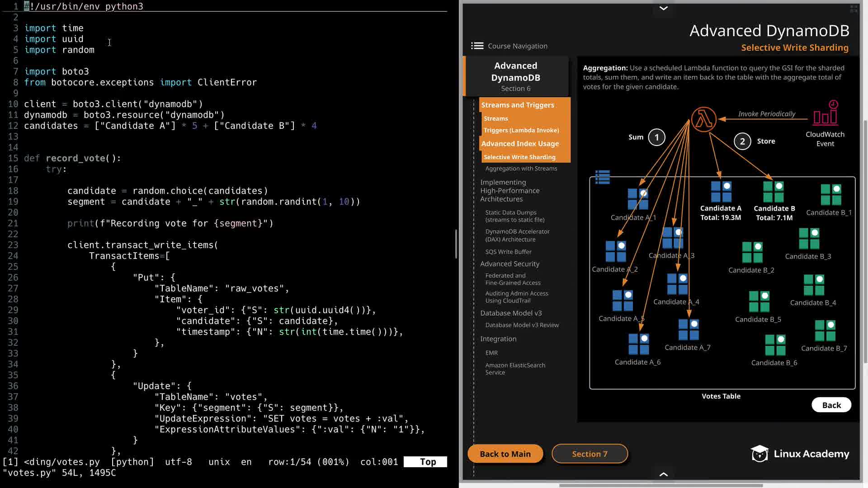The height and width of the screenshot is (488, 868).
Task: Expand Streams and Triggers section
Action: pyautogui.click(x=518, y=105)
